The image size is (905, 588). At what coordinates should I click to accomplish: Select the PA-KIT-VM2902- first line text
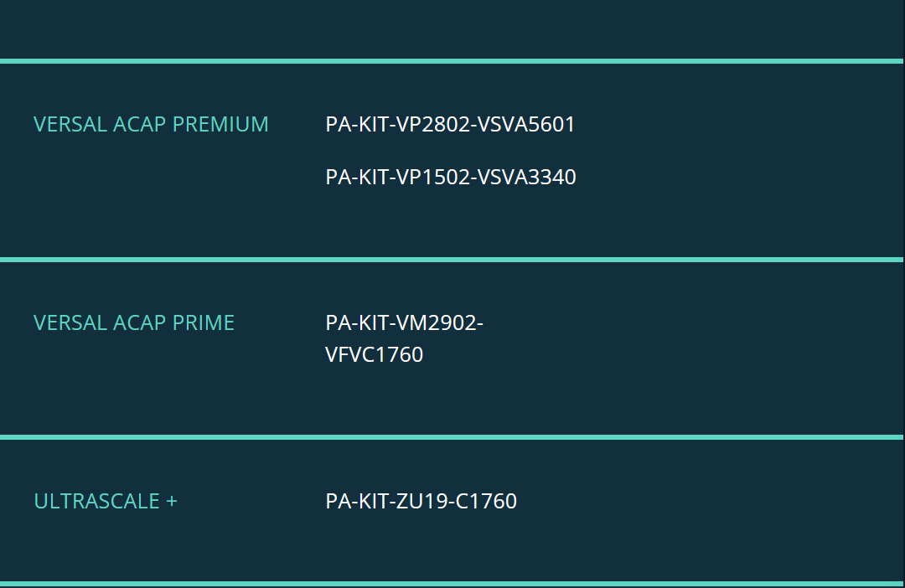(404, 322)
